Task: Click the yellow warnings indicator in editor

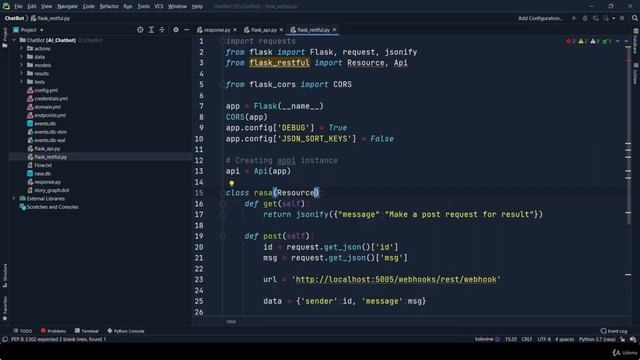Action: click(x=583, y=41)
